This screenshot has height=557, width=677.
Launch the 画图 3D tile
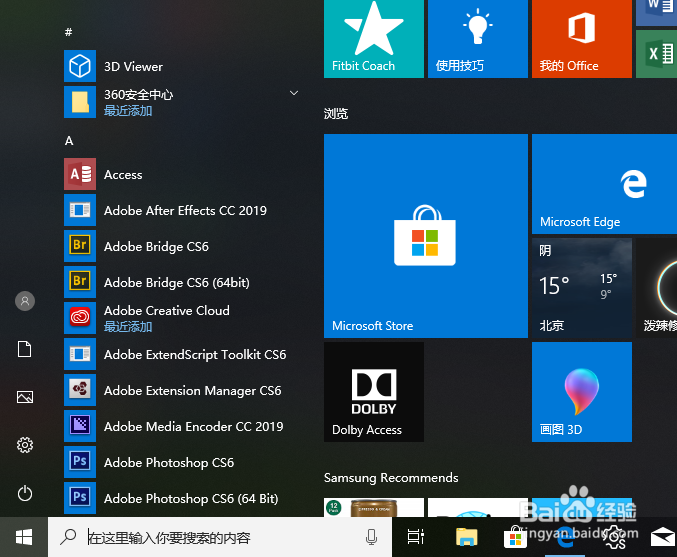click(x=582, y=392)
